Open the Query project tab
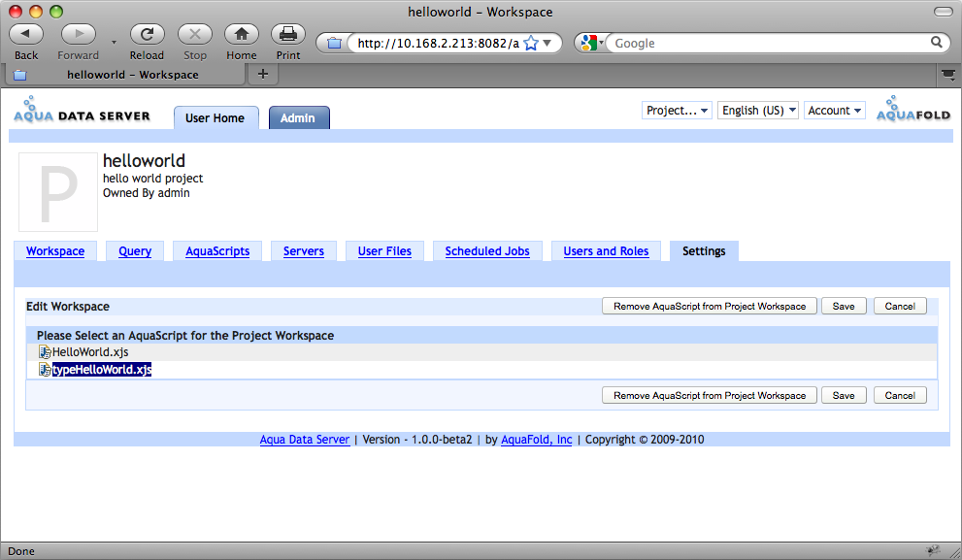Screen dimensions: 962x560 pos(135,251)
